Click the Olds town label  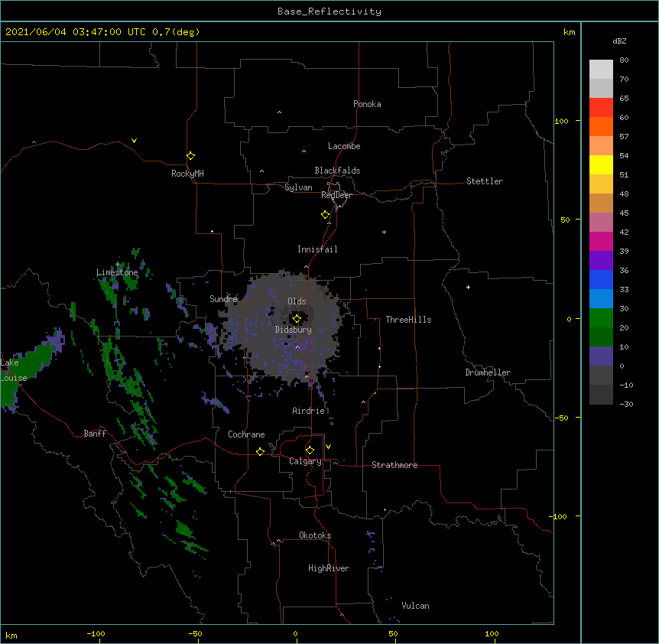(297, 301)
